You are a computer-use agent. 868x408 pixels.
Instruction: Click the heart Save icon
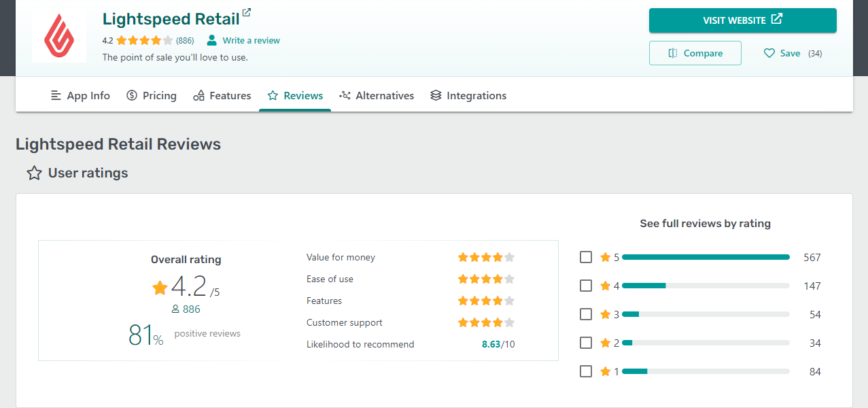(x=769, y=53)
